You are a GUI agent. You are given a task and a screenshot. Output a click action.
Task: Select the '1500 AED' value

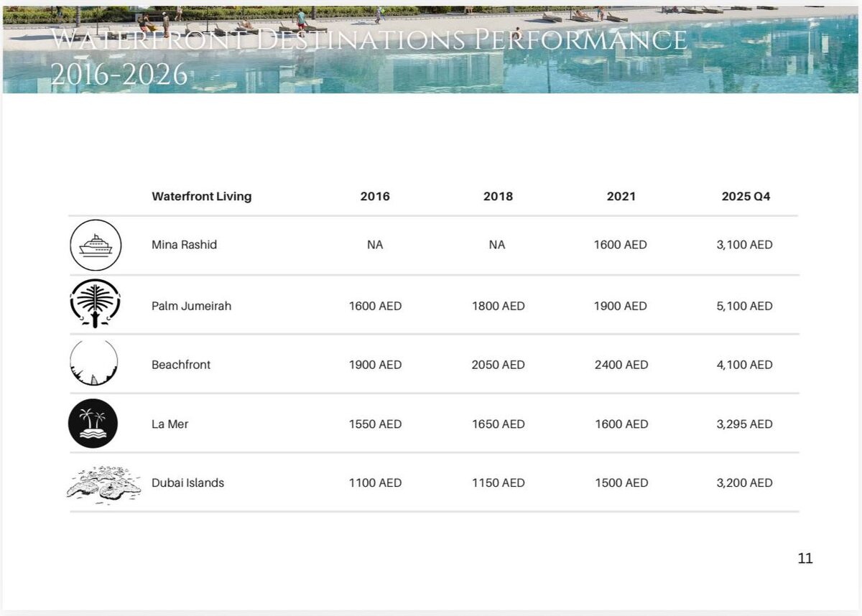(621, 483)
